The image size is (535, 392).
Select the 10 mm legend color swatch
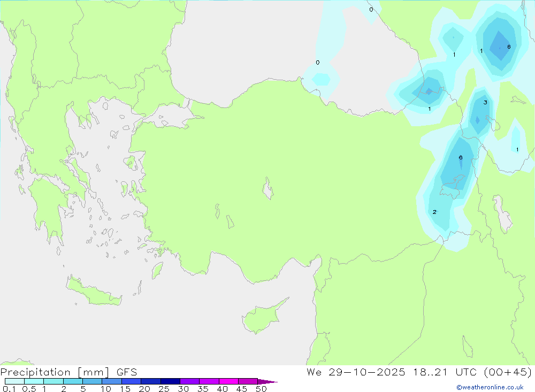[x=112, y=381]
